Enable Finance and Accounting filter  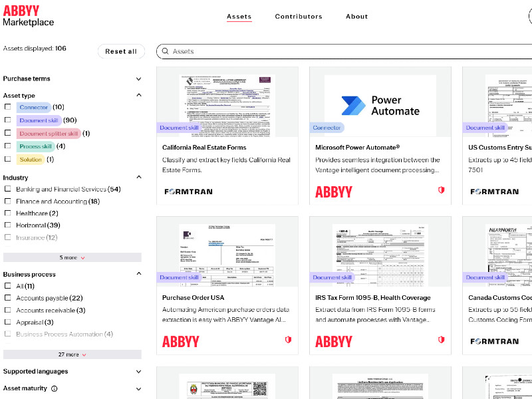[x=8, y=201]
